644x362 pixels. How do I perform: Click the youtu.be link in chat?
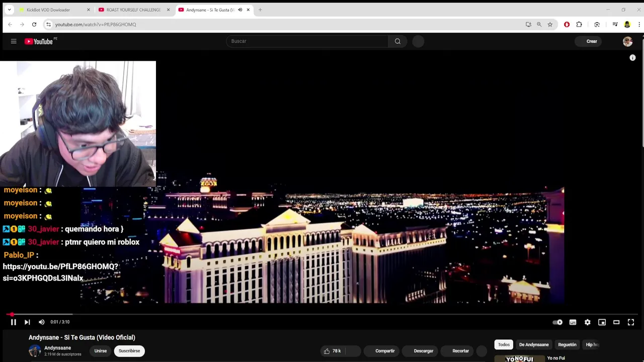pos(60,272)
